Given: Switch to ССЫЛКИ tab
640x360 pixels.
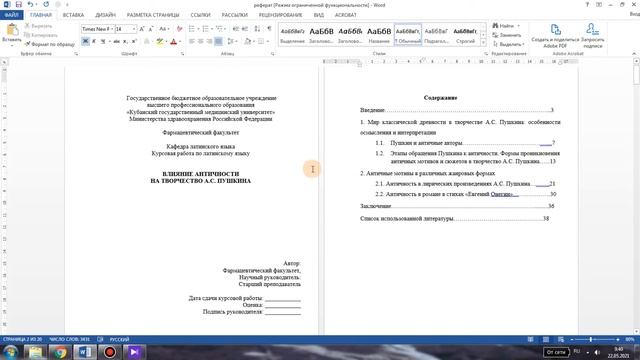Looking at the screenshot, I should tap(200, 15).
